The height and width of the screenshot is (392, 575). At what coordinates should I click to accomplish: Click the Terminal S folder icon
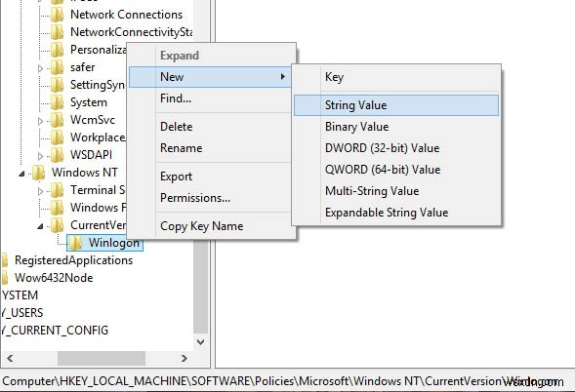pos(58,190)
